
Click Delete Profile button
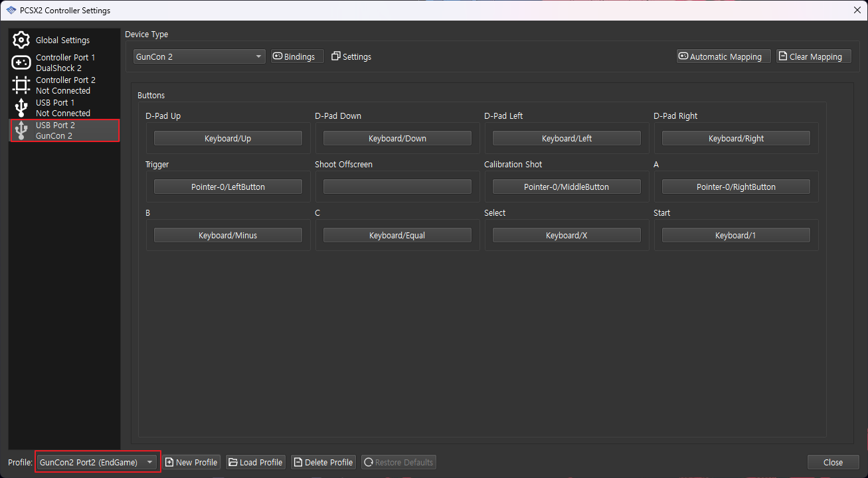(323, 462)
